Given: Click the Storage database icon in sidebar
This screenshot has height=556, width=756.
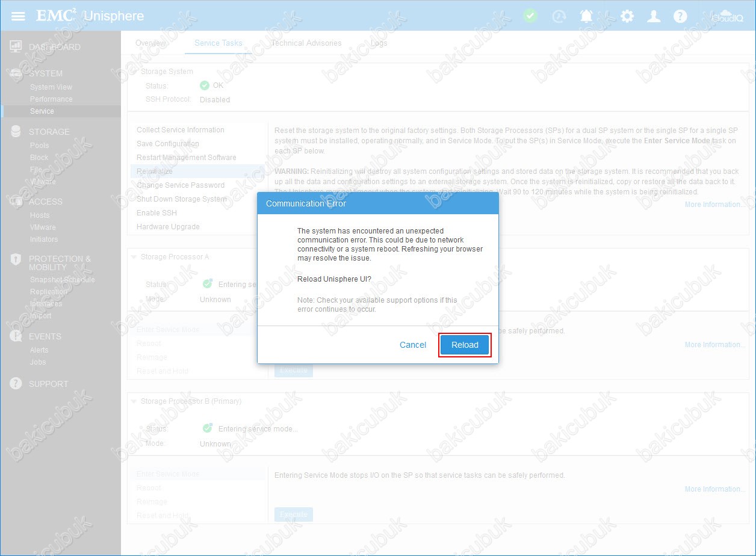Looking at the screenshot, I should click(16, 132).
